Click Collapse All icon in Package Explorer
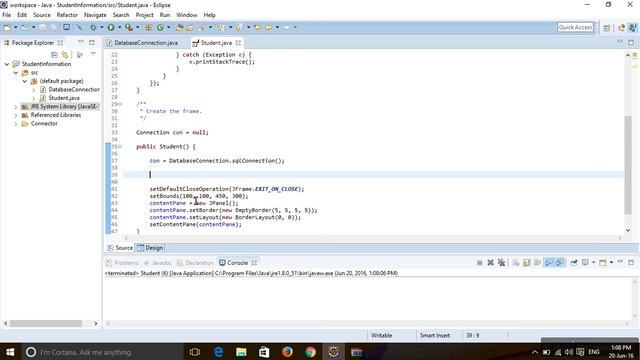 [54, 54]
